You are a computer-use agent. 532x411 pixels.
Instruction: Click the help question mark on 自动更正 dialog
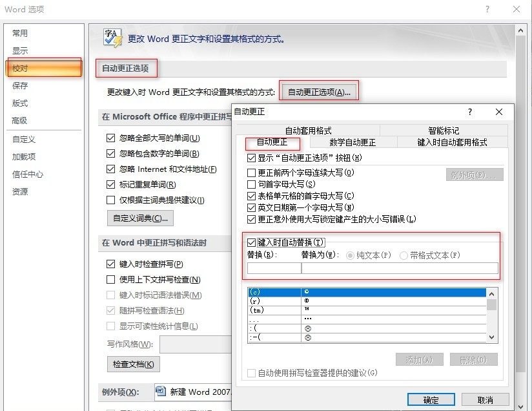pos(469,112)
